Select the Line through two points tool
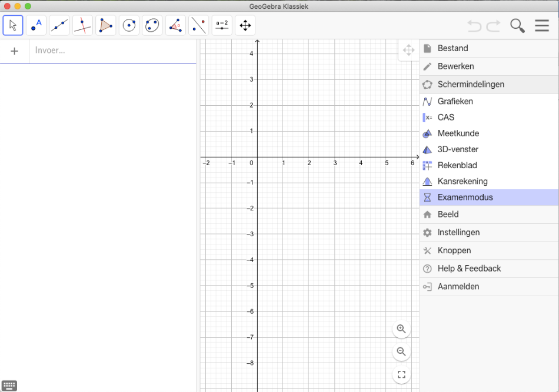 pyautogui.click(x=59, y=25)
